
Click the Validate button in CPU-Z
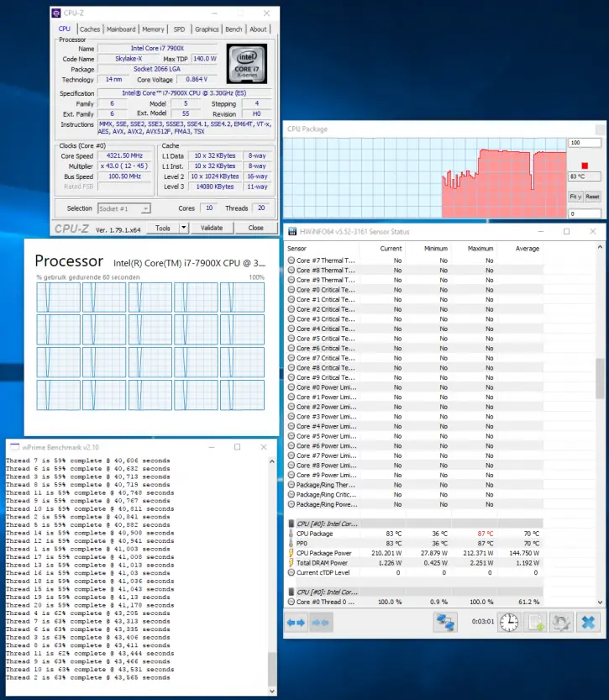(x=212, y=228)
